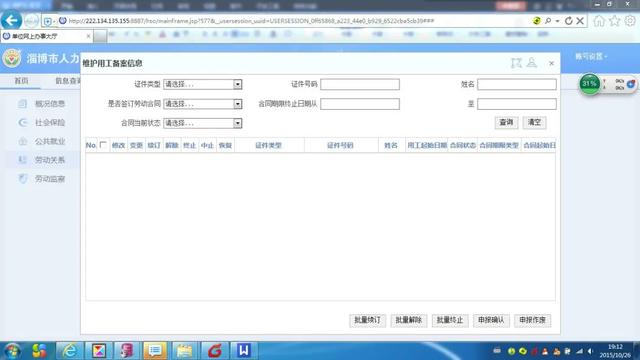The width and height of the screenshot is (640, 360).
Task: Click the 批量解除 button
Action: coord(409,320)
